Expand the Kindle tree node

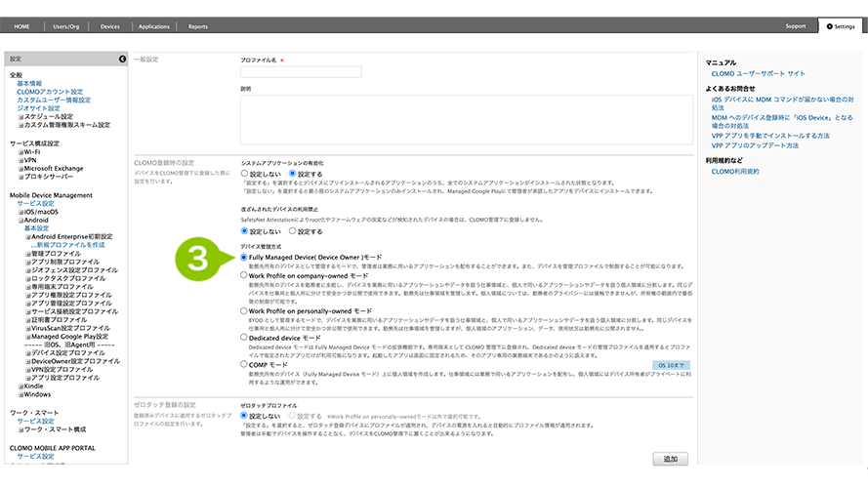[21, 386]
